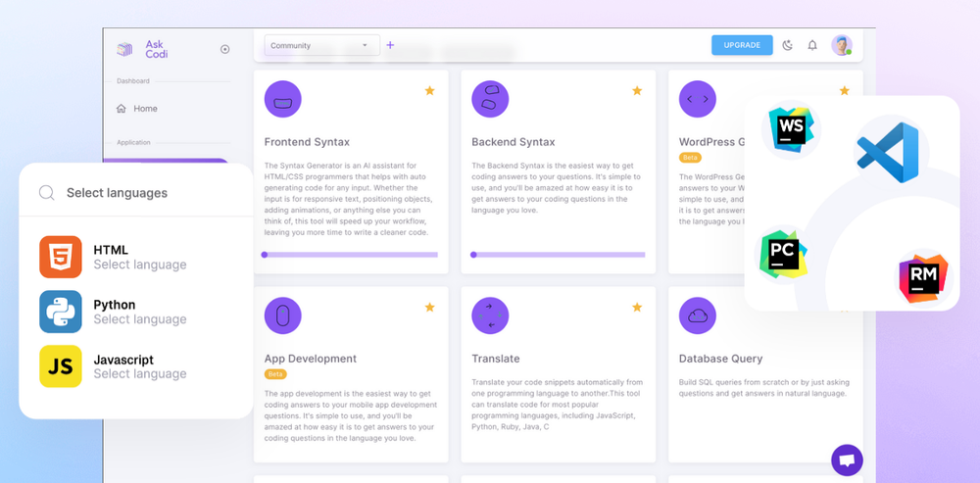Click the Database Query cloud icon

click(x=698, y=315)
